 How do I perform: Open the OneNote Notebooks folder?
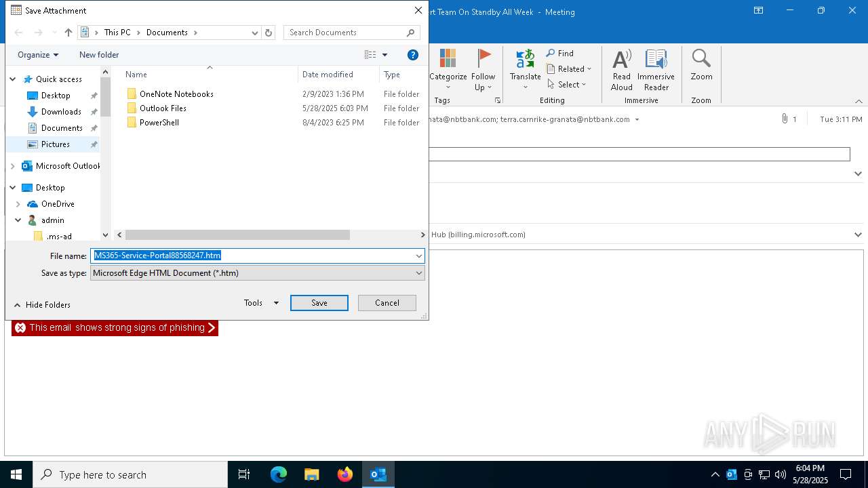176,94
